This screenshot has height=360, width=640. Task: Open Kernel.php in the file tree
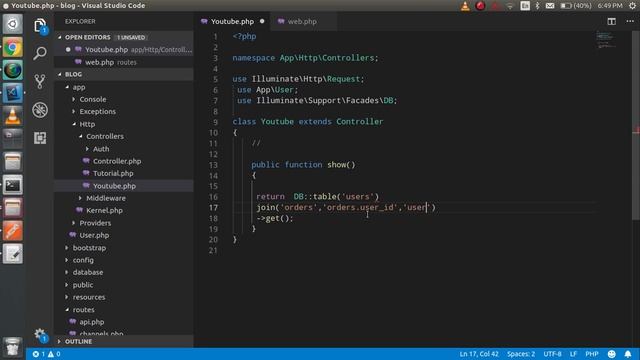tap(104, 210)
